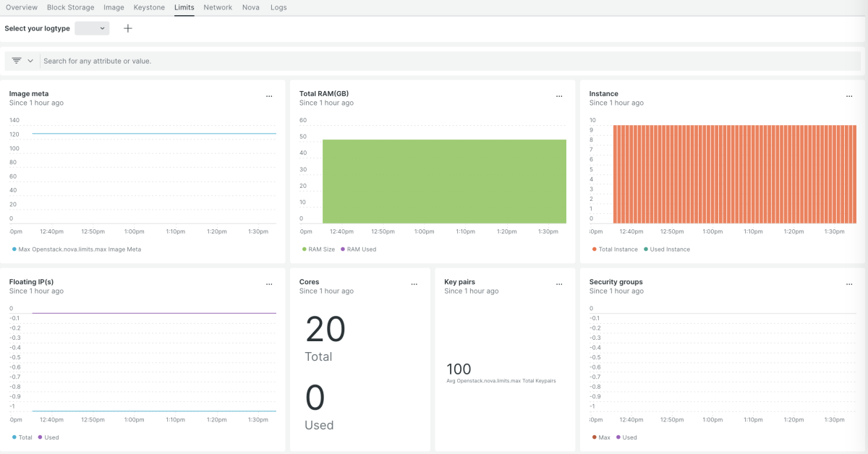The image size is (868, 454).
Task: Open the Nova tab
Action: tap(251, 7)
